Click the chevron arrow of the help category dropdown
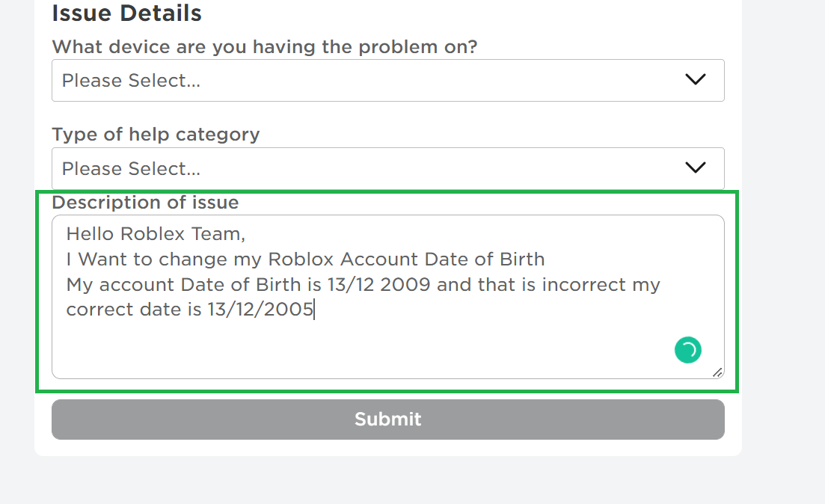The width and height of the screenshot is (825, 504). point(695,168)
